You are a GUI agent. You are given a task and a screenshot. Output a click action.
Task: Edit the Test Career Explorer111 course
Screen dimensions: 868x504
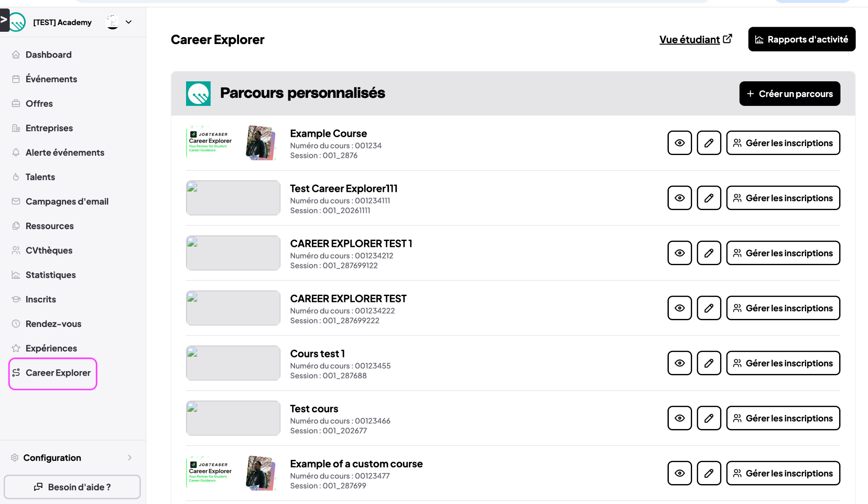coord(709,198)
